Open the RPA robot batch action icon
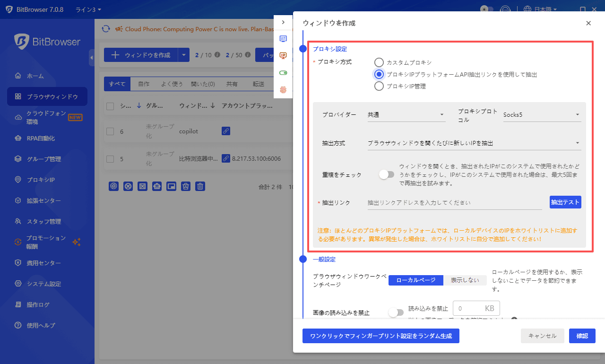This screenshot has height=364, width=605. click(x=156, y=186)
